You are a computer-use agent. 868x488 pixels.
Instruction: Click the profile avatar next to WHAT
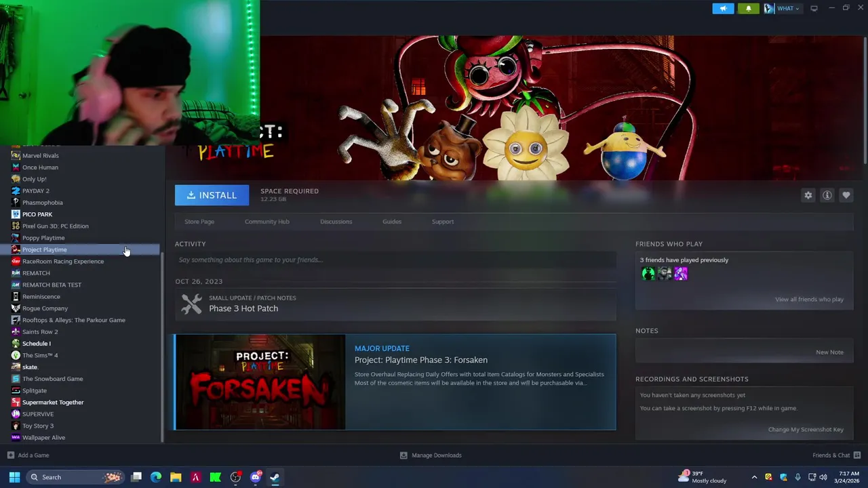tap(769, 8)
